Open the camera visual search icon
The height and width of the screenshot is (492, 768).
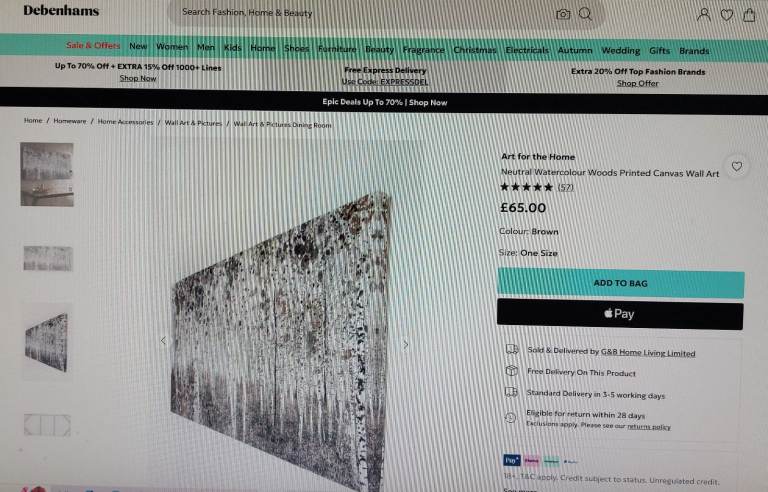[x=563, y=14]
